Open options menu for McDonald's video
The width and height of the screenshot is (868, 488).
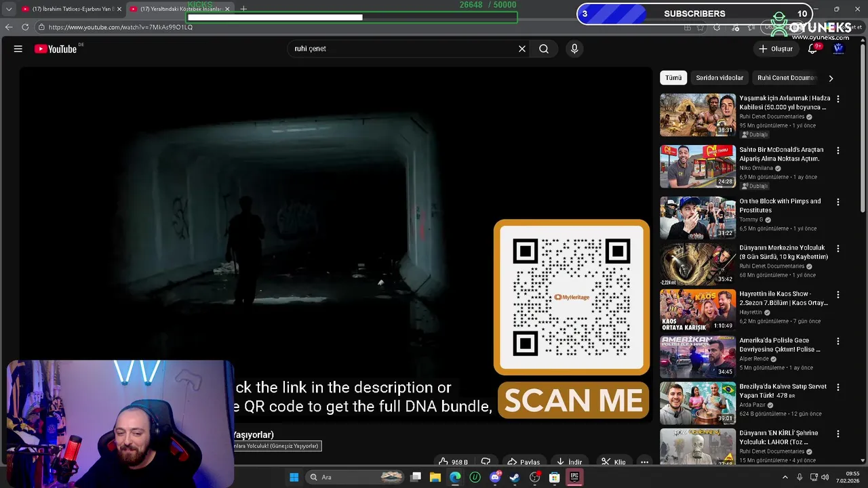[x=838, y=150]
